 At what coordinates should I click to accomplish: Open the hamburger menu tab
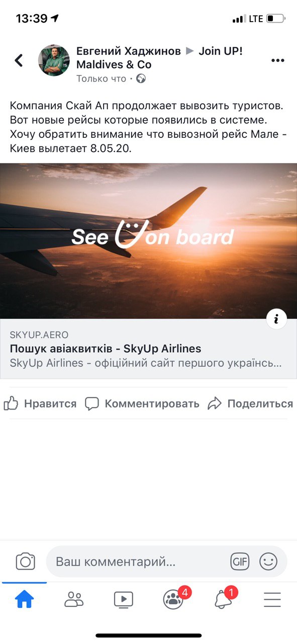point(272,599)
